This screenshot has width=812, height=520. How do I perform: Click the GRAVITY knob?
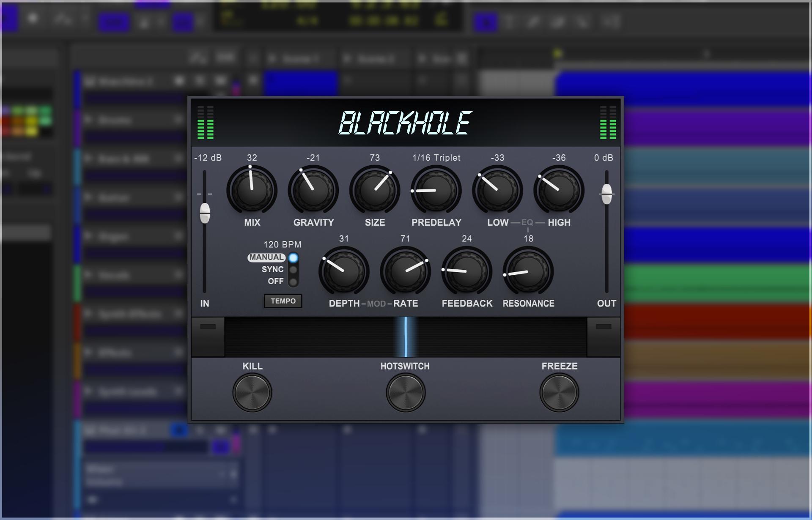(x=313, y=190)
